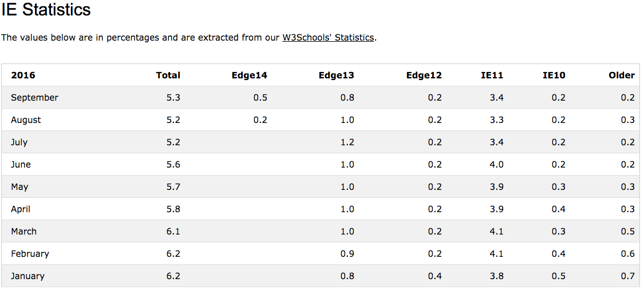
Task: Open the W3Schools' Statistics link
Action: pos(328,38)
